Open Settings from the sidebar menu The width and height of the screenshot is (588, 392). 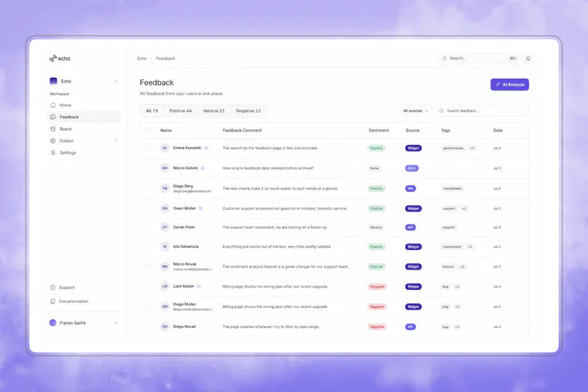(x=84, y=153)
